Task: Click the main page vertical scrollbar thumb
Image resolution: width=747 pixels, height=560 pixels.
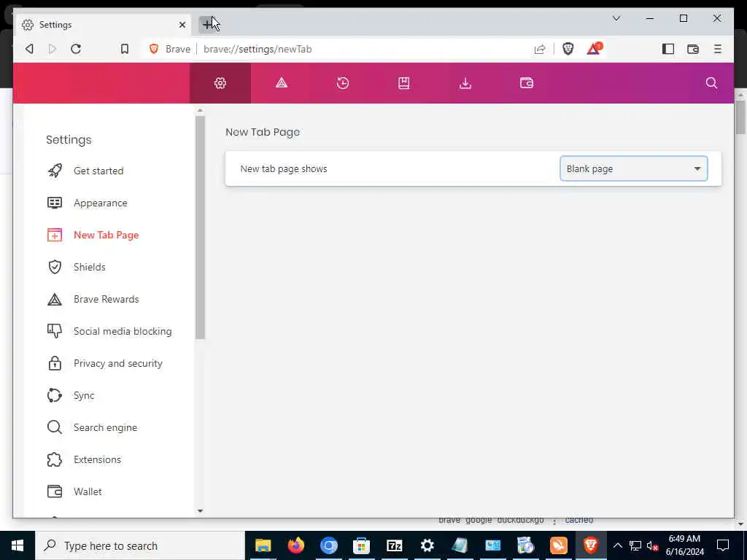Action: point(740,117)
